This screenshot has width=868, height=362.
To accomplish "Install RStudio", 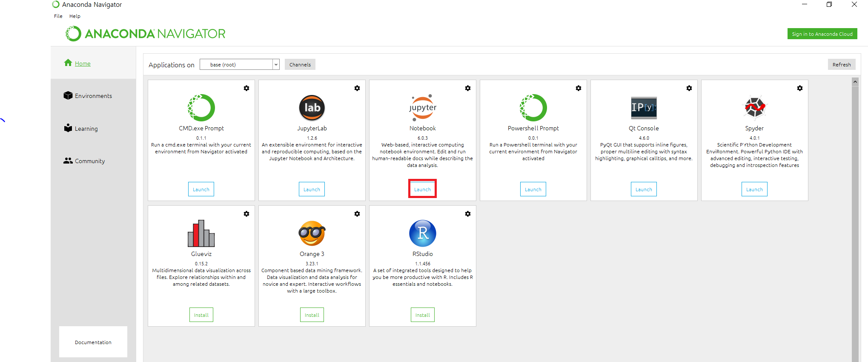I will [423, 315].
